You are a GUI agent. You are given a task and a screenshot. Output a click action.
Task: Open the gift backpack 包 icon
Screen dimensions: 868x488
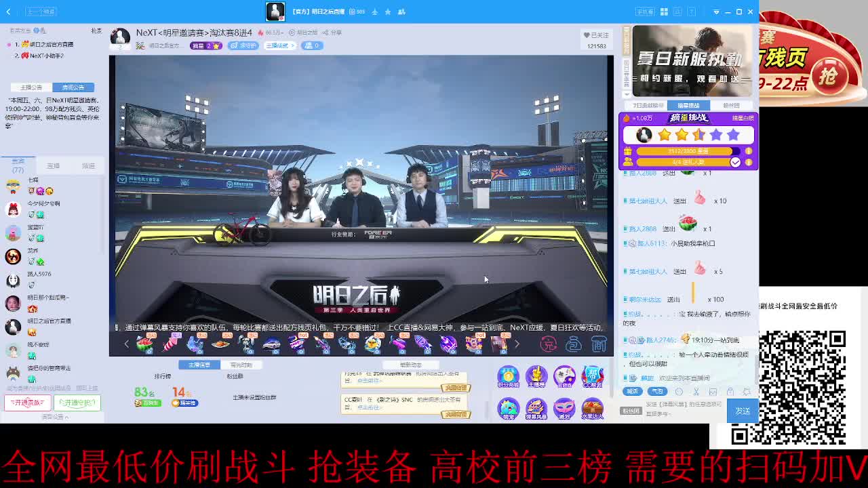pos(573,345)
